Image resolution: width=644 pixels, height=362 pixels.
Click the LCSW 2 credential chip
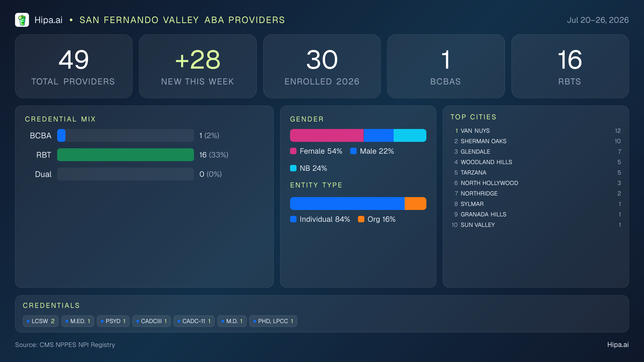click(41, 321)
